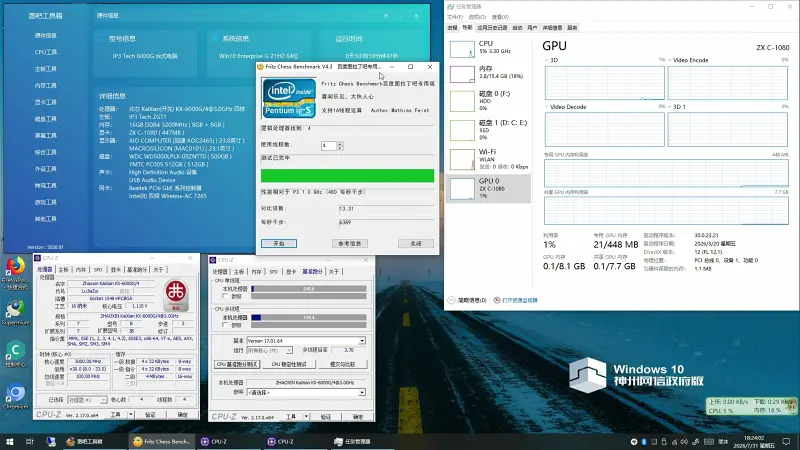
Task: Open Task View on the taskbar
Action: point(29,441)
